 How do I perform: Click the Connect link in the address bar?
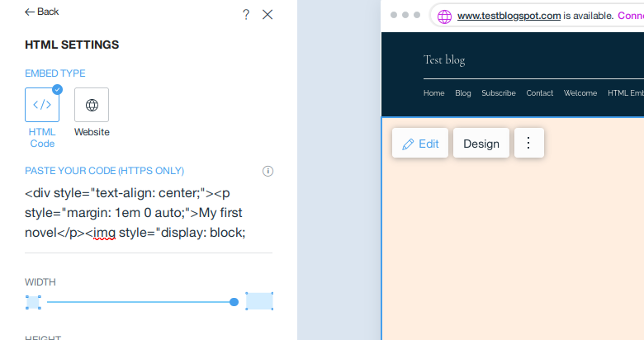point(631,16)
